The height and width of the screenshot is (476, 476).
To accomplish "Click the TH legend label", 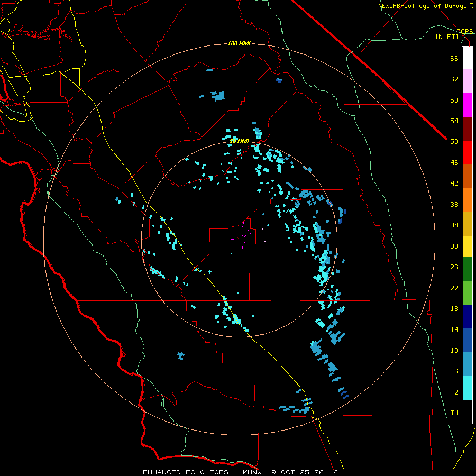I will coord(454,413).
